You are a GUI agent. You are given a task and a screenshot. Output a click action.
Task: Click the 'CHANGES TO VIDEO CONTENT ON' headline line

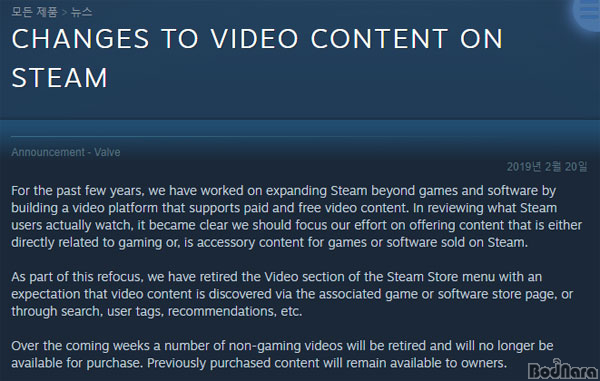[257, 39]
